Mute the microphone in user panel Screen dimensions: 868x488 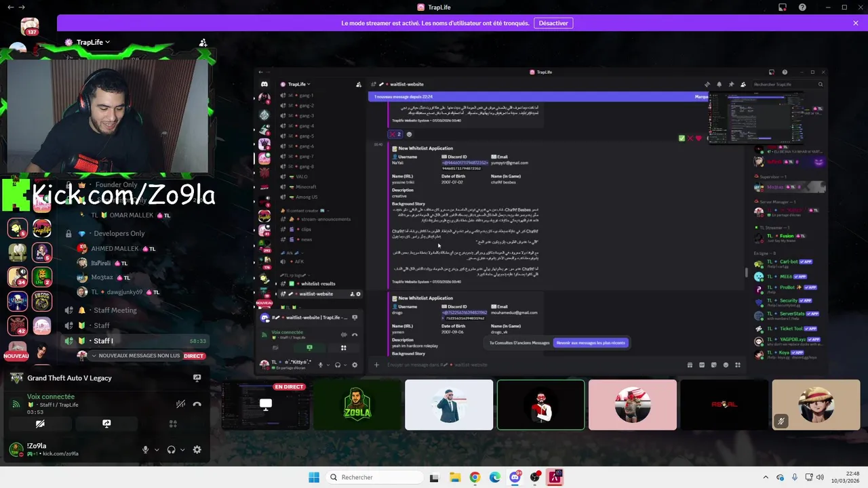145,449
